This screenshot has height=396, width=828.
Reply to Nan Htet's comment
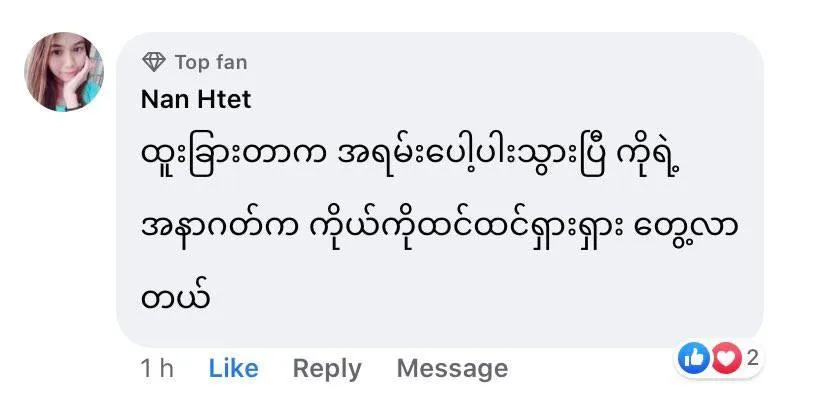click(327, 369)
